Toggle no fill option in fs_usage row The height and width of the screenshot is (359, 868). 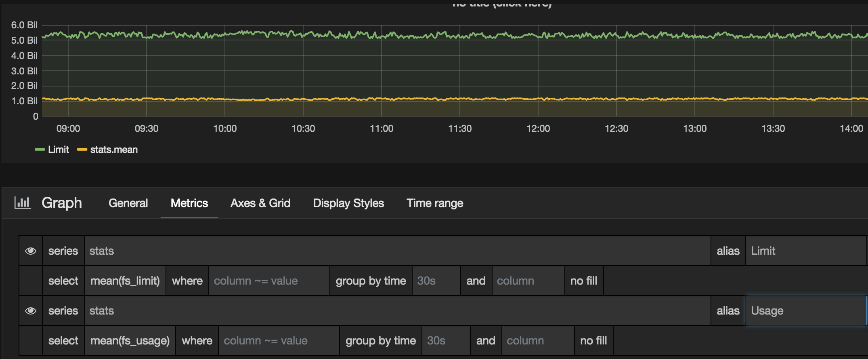(593, 341)
